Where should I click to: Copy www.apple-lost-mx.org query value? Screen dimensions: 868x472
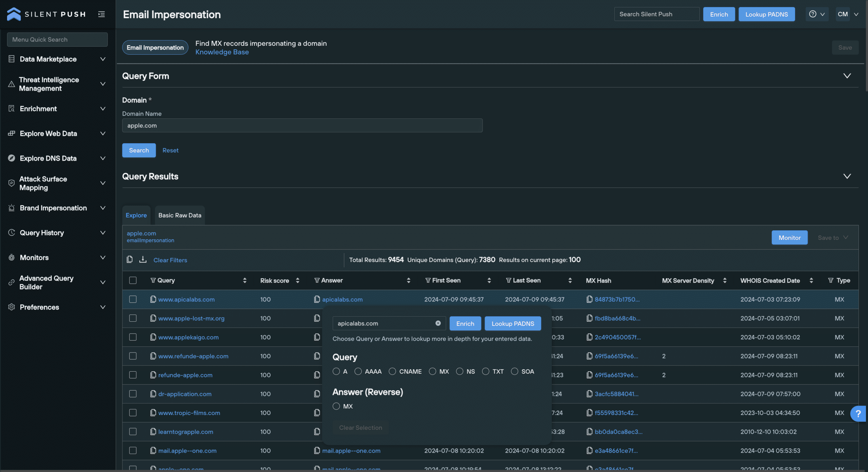point(153,318)
